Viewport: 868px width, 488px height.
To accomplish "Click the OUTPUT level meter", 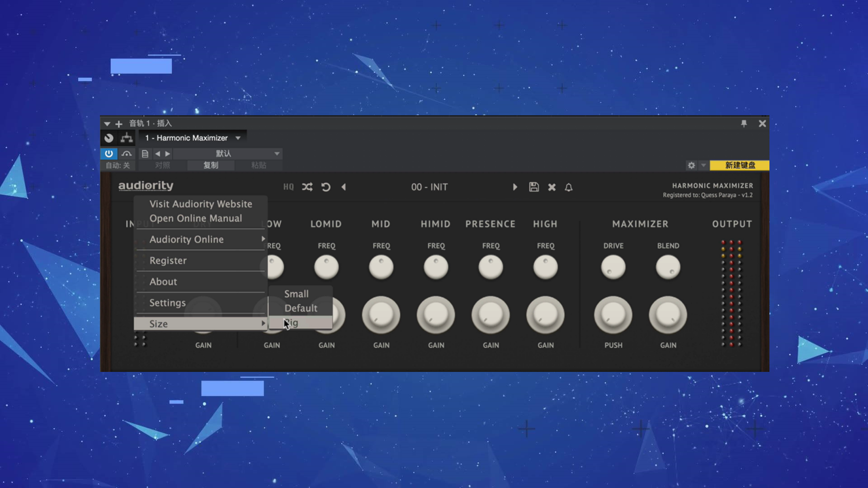I will 731,294.
